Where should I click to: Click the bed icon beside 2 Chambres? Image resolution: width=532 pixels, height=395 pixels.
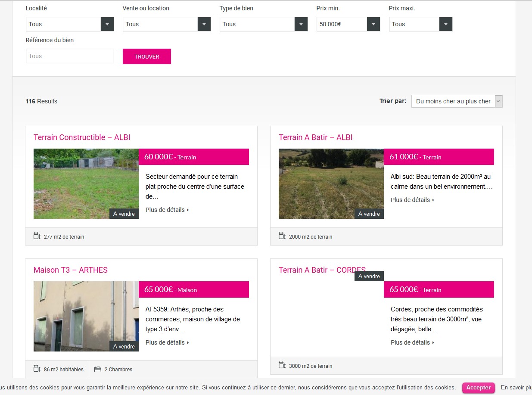click(97, 369)
